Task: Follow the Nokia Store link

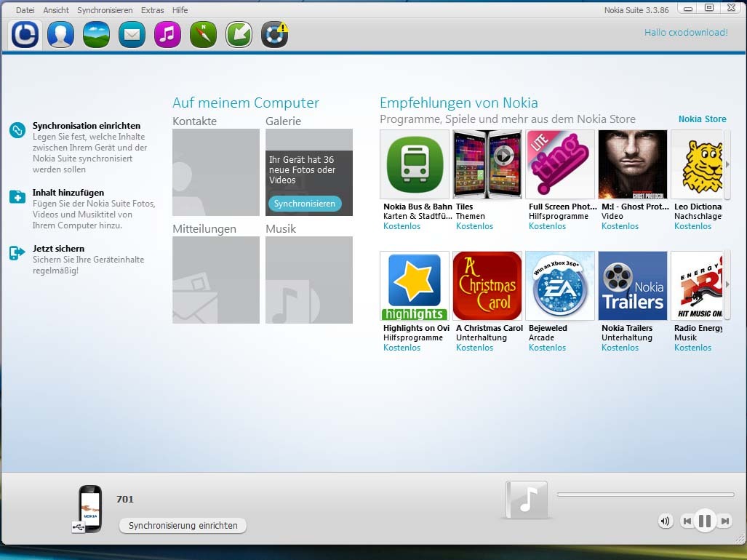Action: point(702,119)
